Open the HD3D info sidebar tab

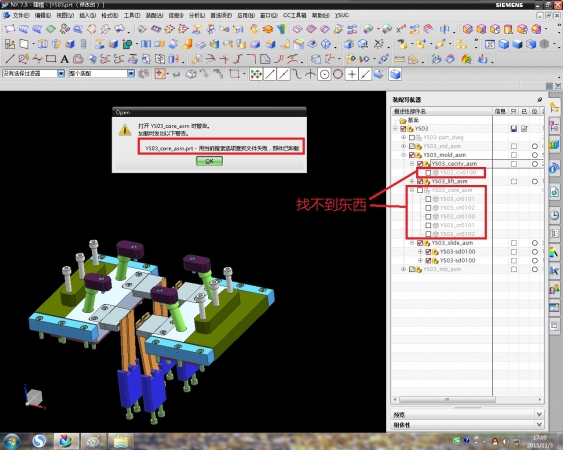click(x=554, y=167)
